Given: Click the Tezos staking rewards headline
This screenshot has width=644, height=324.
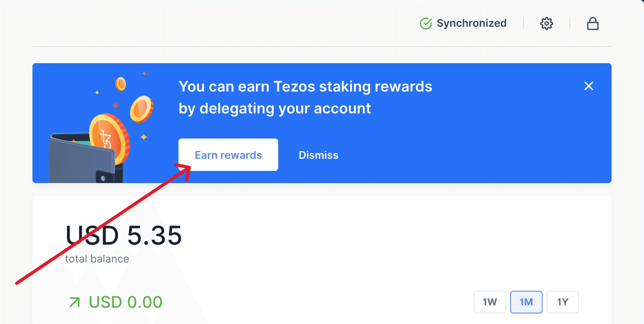Looking at the screenshot, I should (305, 87).
